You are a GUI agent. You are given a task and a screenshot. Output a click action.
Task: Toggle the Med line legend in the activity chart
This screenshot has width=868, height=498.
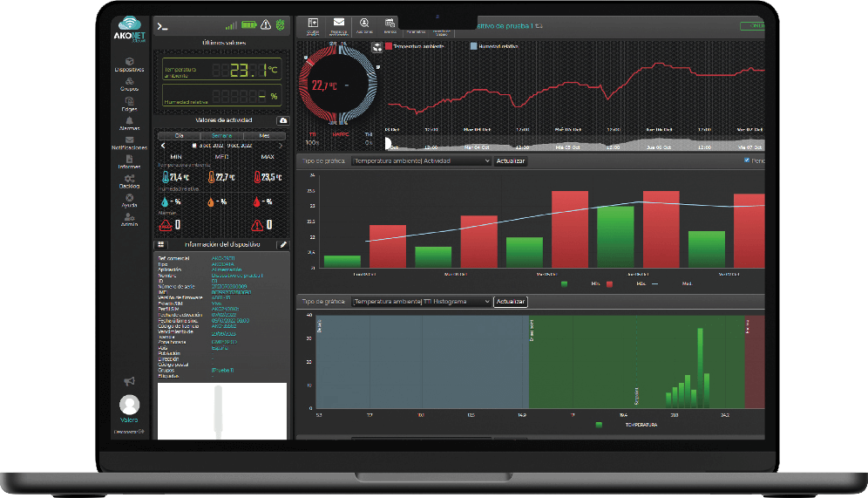672,283
